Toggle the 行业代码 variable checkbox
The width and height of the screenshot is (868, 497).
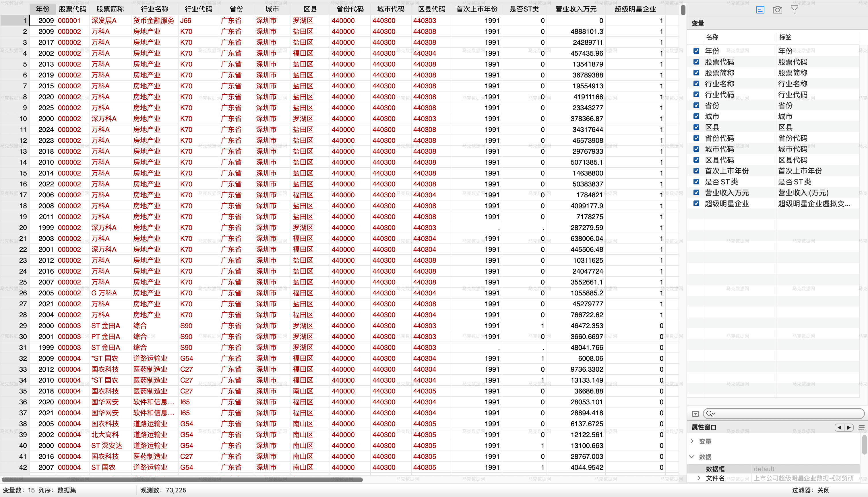click(x=696, y=95)
